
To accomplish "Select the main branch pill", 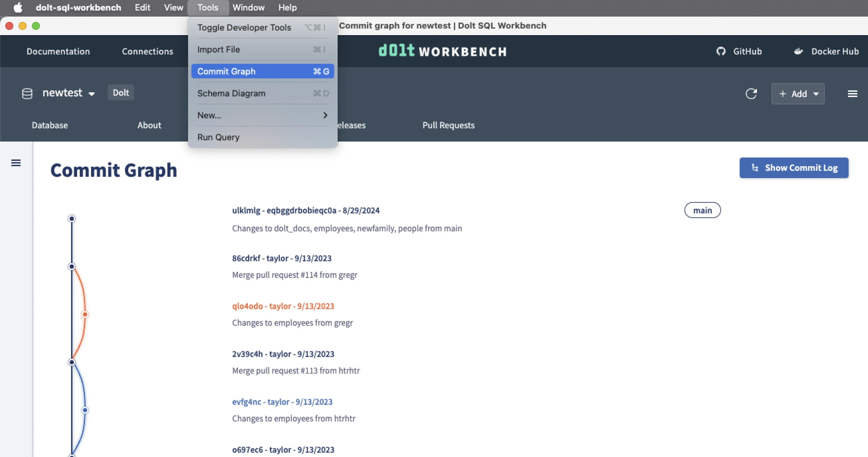I will coord(703,210).
